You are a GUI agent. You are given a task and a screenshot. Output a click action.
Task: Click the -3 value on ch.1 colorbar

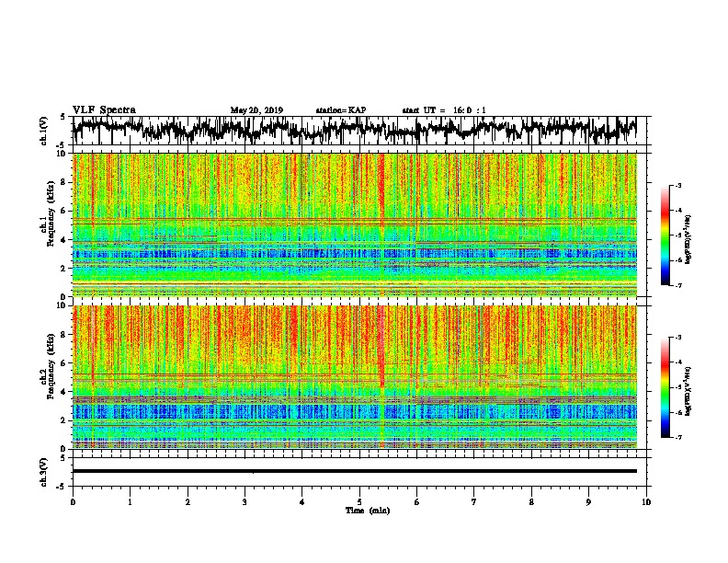pyautogui.click(x=678, y=186)
